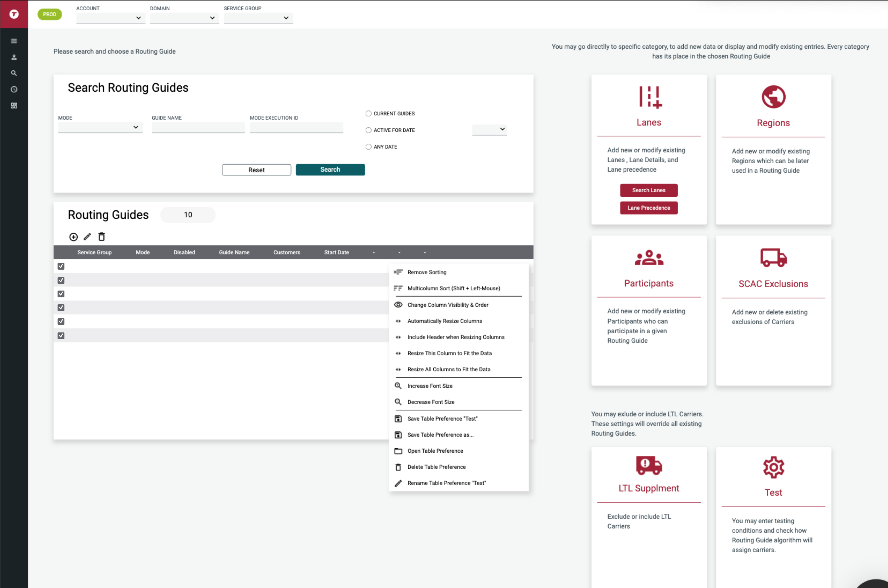Click the search icon in left sidebar
The height and width of the screenshot is (588, 888).
click(14, 73)
